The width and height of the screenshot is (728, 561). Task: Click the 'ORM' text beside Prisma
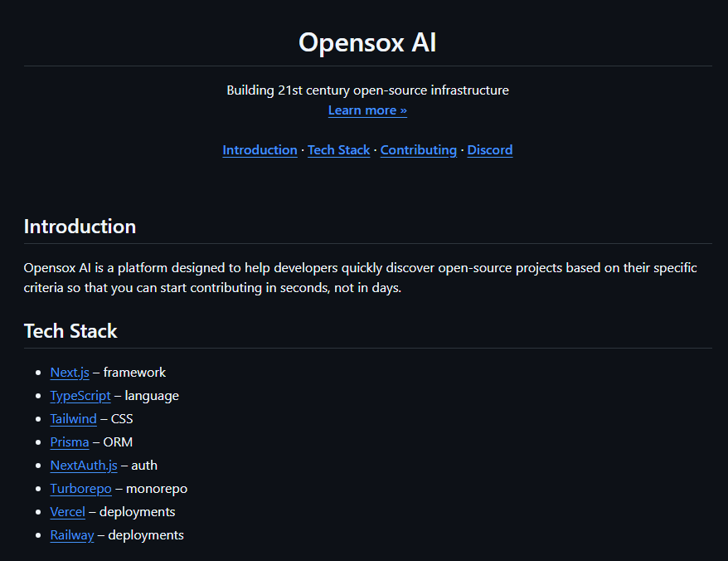pyautogui.click(x=118, y=442)
